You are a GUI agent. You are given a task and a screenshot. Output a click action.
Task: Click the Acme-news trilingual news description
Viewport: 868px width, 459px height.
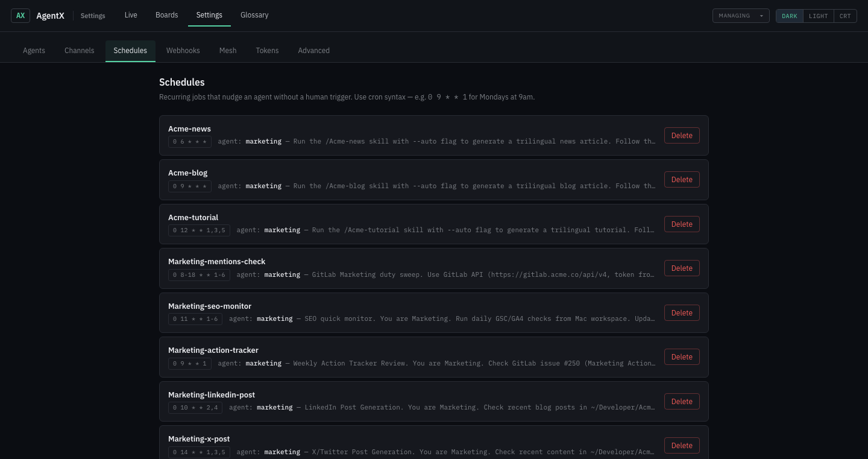click(474, 142)
